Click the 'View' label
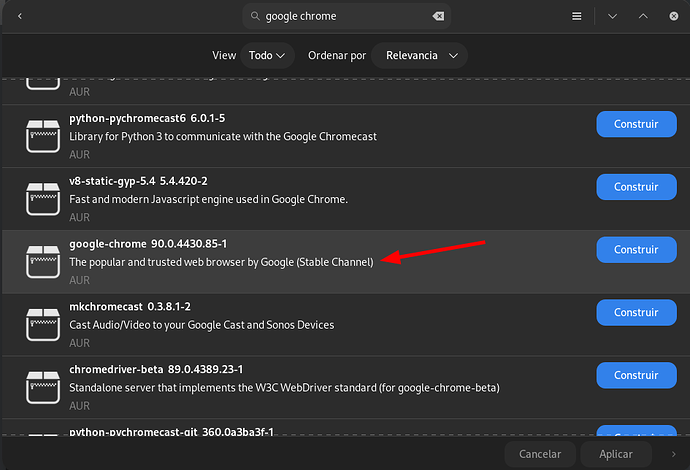This screenshot has width=690, height=470. click(x=224, y=55)
